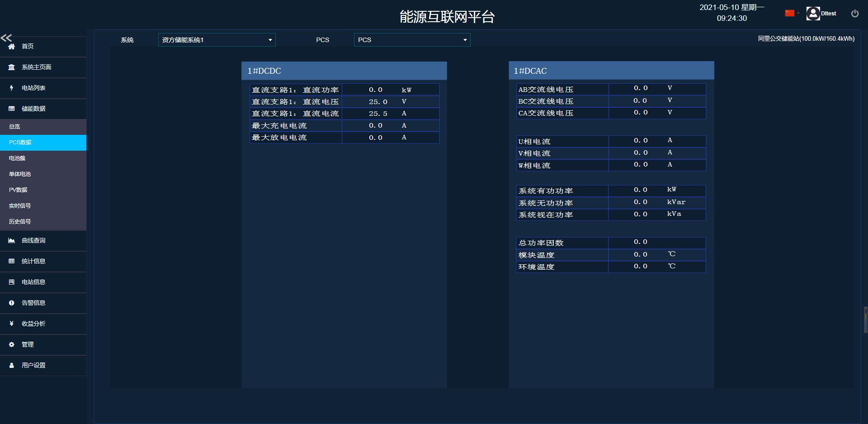Click the yen icon for 收益分析
This screenshot has width=868, height=424.
[12, 324]
